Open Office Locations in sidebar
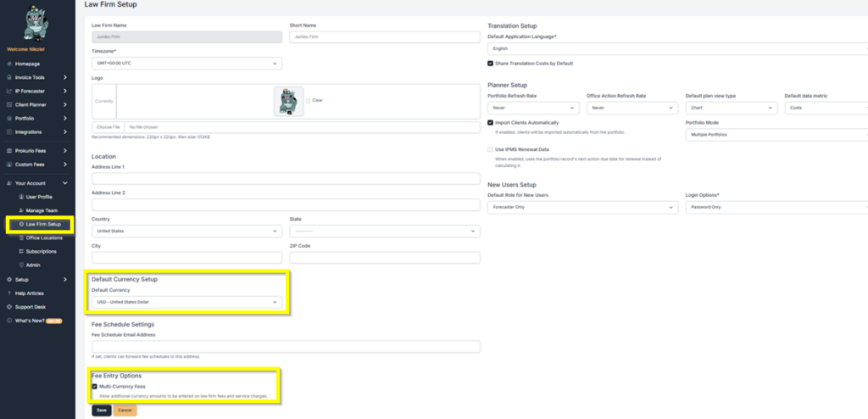 (44, 237)
